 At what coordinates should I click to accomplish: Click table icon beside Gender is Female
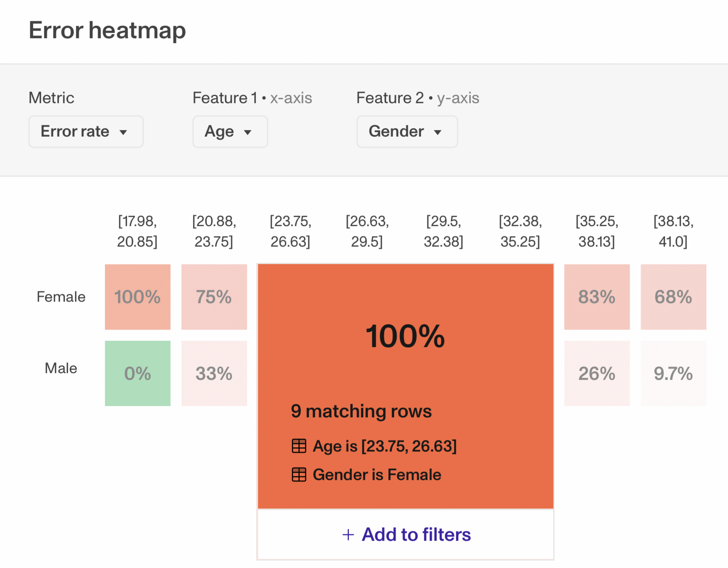click(x=299, y=475)
